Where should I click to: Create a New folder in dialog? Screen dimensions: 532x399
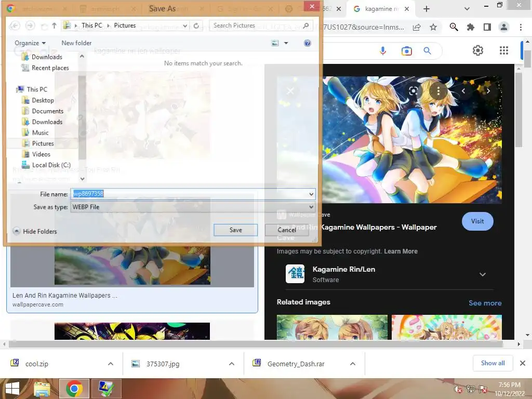coord(76,43)
